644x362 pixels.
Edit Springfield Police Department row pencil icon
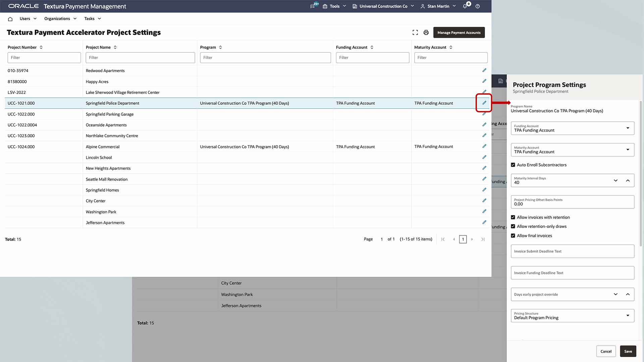coord(484,103)
